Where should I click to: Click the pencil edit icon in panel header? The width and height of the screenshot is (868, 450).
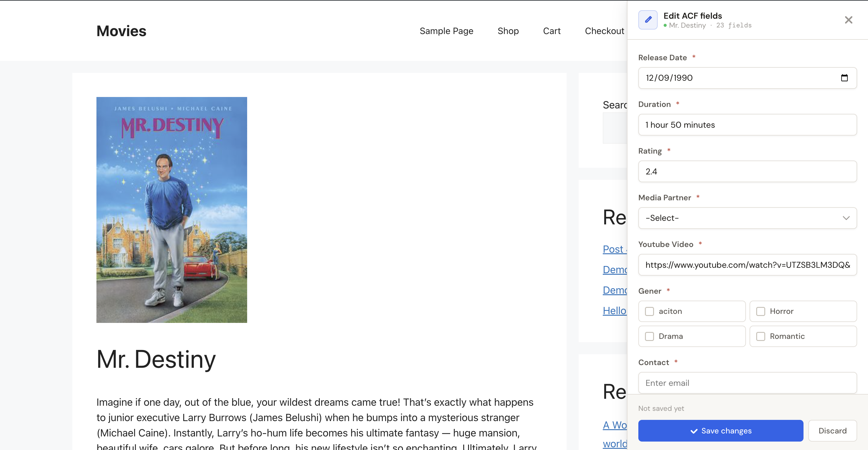(648, 20)
